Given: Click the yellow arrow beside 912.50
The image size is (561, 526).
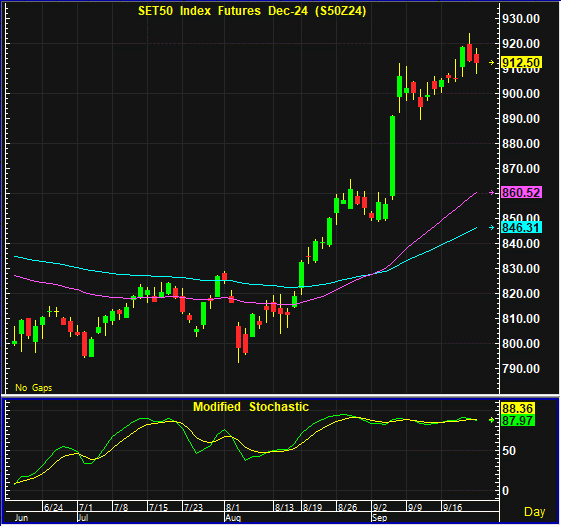Looking at the screenshot, I should click(x=492, y=63).
